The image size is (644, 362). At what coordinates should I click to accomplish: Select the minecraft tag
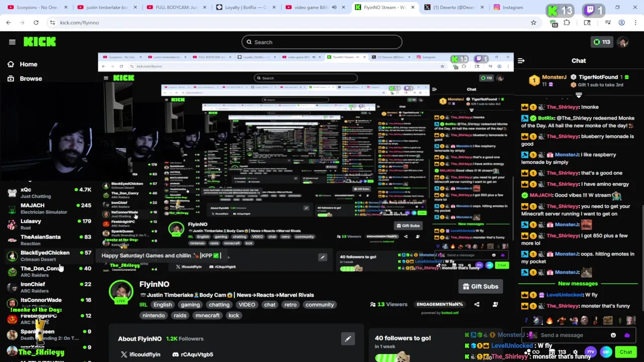point(207,316)
